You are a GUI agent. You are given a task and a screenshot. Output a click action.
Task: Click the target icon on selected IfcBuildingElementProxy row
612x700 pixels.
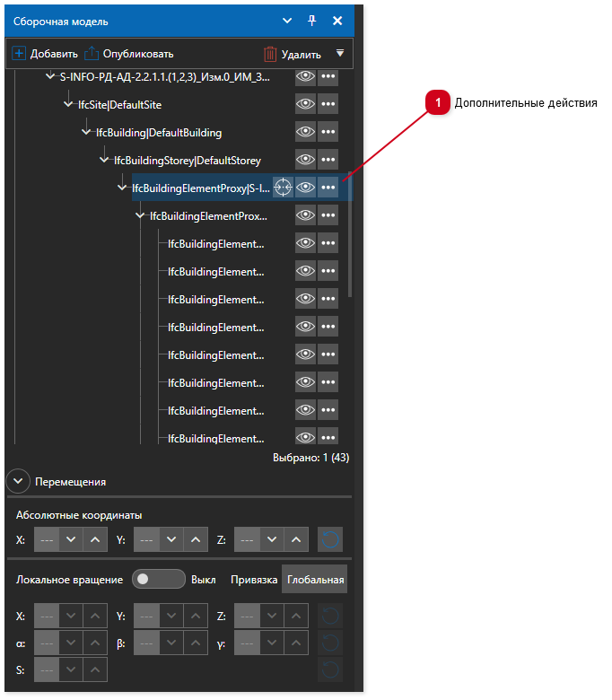point(283,188)
